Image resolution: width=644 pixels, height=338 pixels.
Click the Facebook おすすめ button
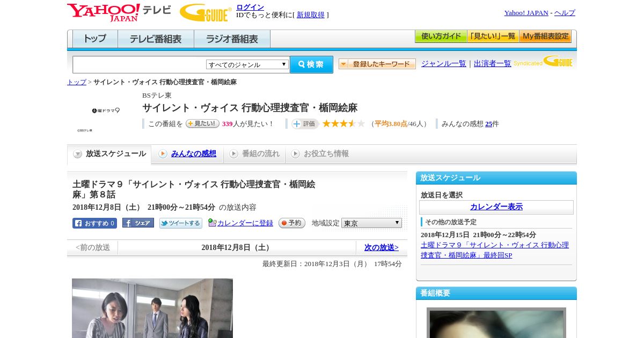(94, 223)
